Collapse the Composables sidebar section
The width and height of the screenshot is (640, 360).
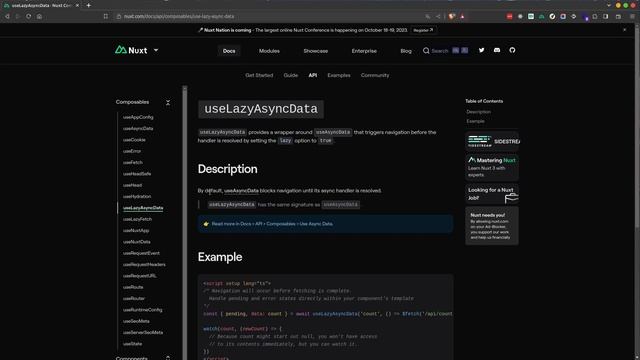[x=168, y=102]
